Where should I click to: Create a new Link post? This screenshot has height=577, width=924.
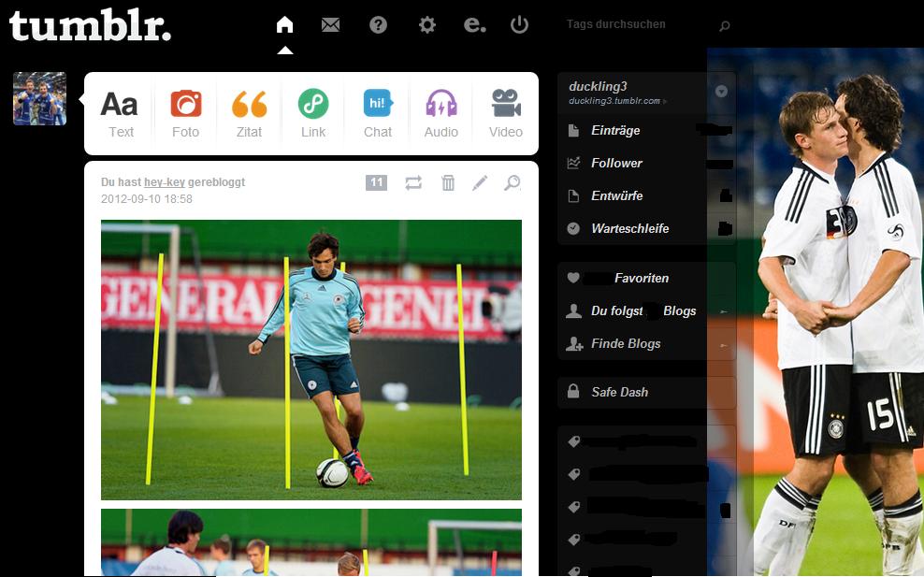pyautogui.click(x=313, y=114)
